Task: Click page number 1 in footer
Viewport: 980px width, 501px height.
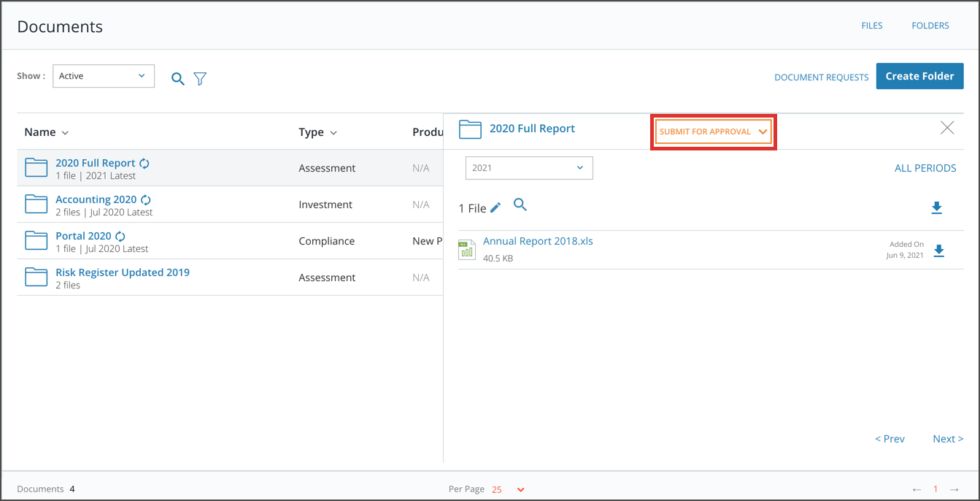Action: 935,489
